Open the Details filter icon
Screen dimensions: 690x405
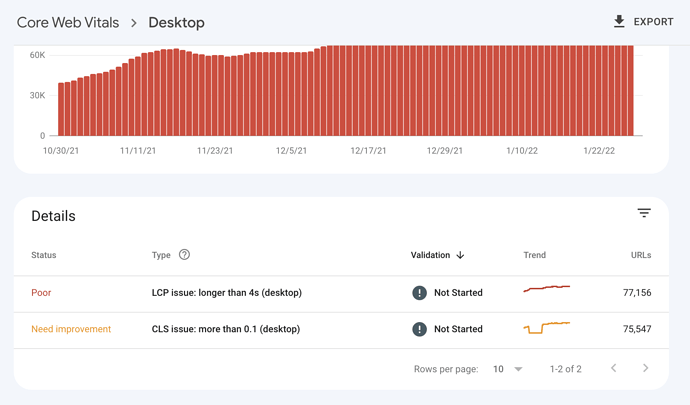644,213
